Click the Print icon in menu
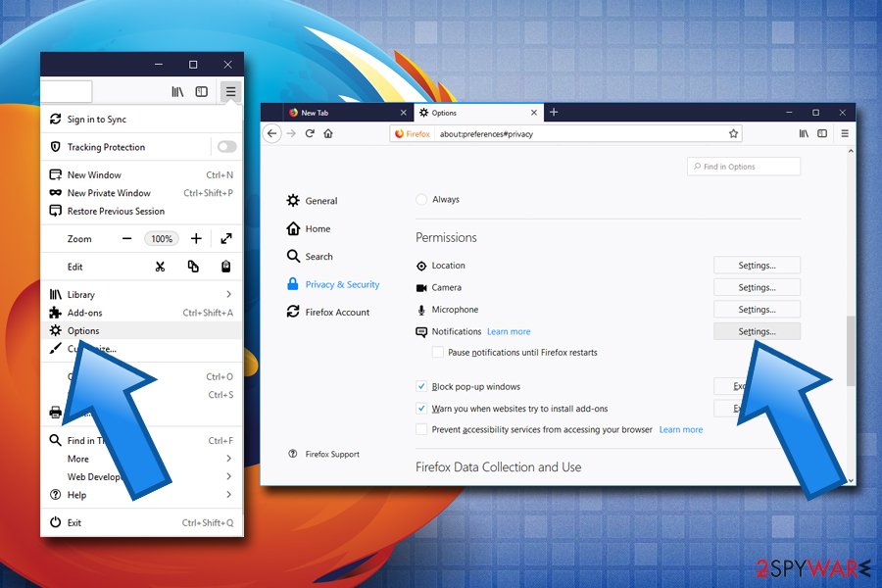Image resolution: width=882 pixels, height=588 pixels. point(55,412)
